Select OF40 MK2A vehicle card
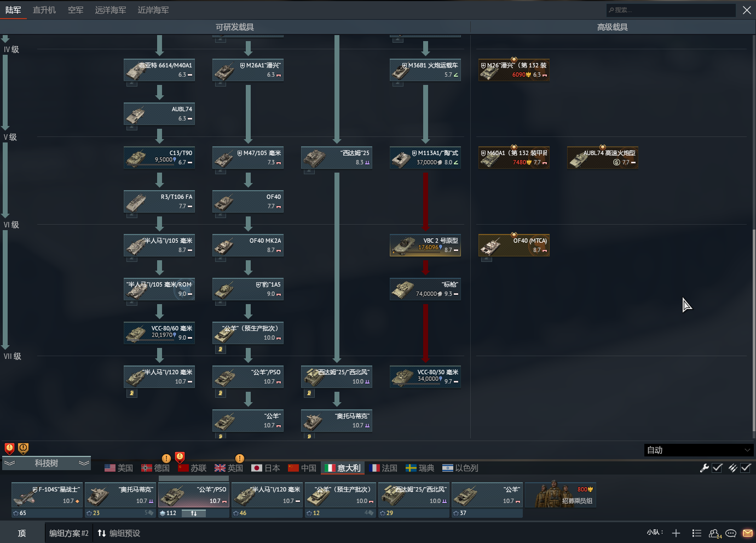The width and height of the screenshot is (756, 543). click(x=248, y=245)
